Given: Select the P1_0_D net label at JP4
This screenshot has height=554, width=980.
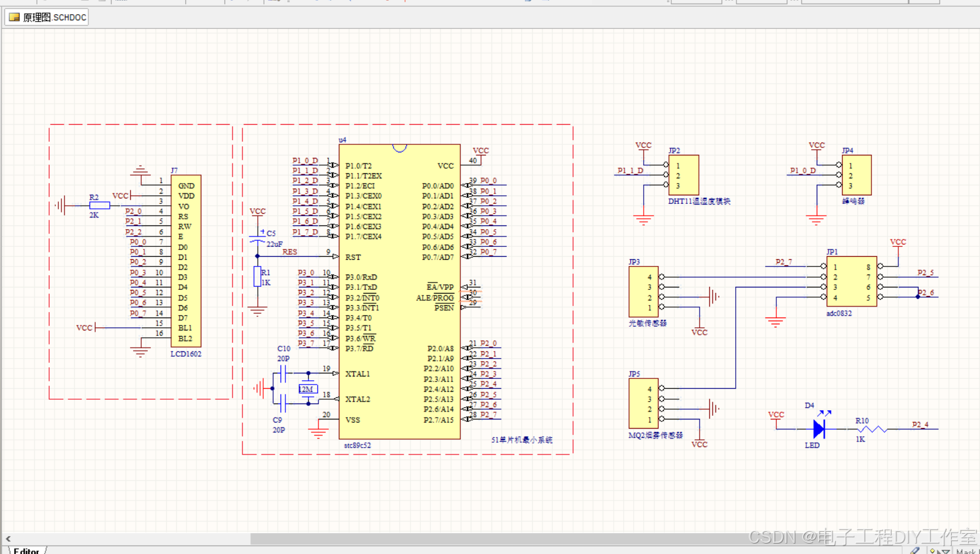Looking at the screenshot, I should pos(803,171).
